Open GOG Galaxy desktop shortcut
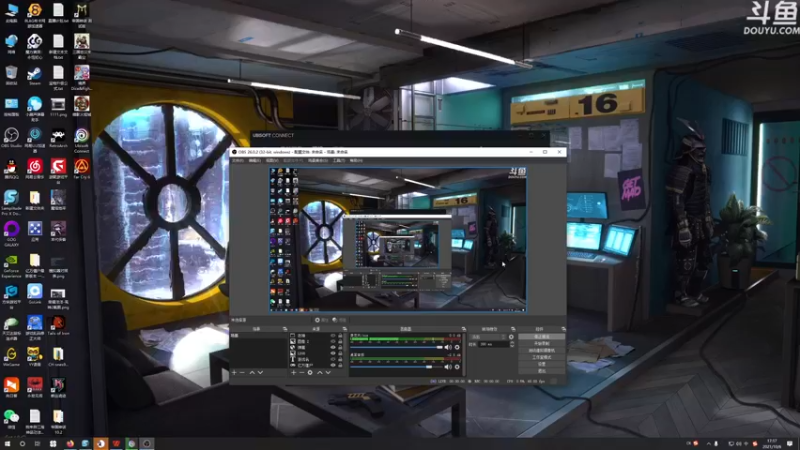The image size is (800, 450). (x=11, y=232)
